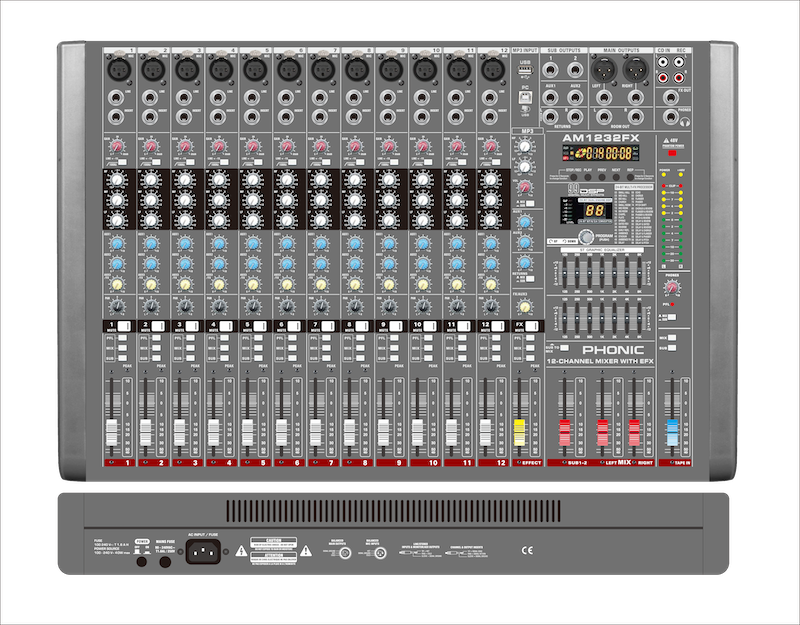Click the blue TAPE IN fader
The height and width of the screenshot is (625, 800).
tap(672, 433)
